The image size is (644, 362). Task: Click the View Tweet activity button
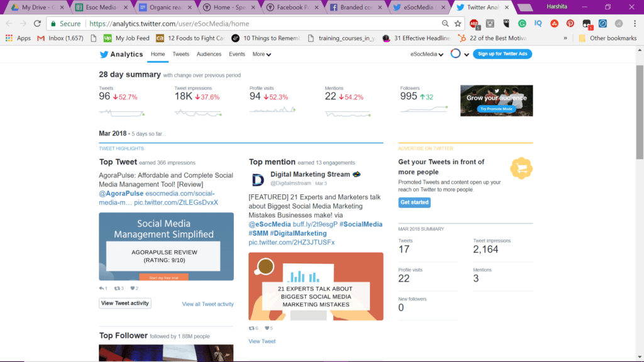125,304
